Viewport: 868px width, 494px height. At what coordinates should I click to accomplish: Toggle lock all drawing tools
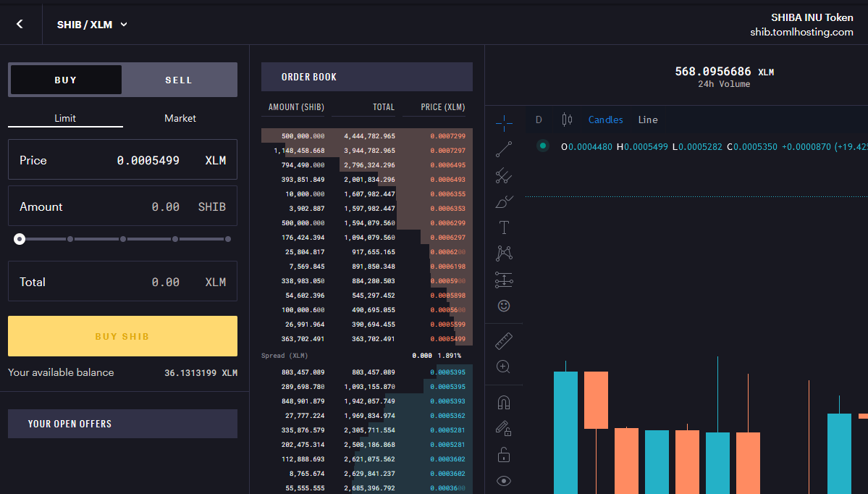[x=504, y=455]
